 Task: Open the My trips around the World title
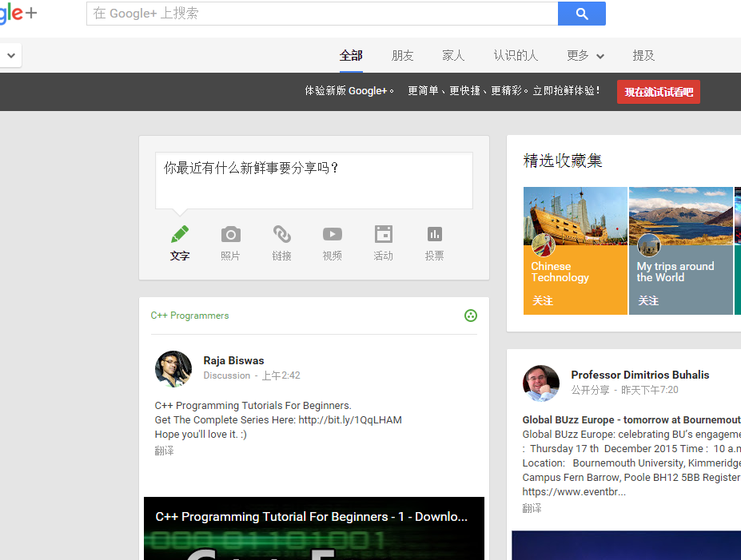click(675, 272)
